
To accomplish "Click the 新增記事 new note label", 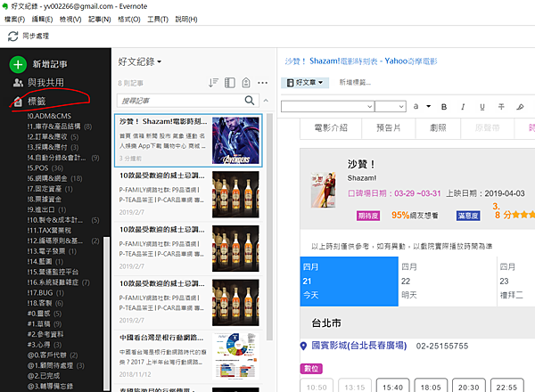I will 50,64.
